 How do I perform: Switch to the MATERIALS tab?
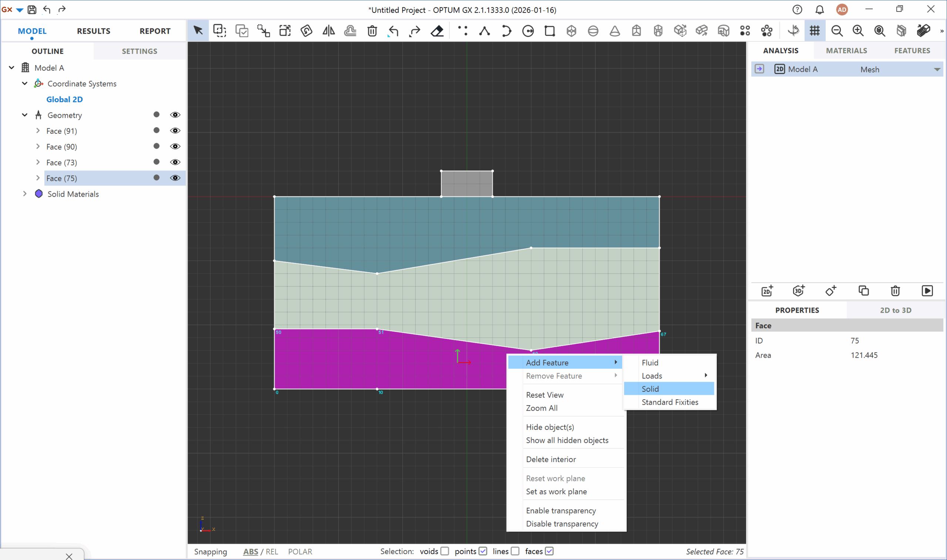coord(846,51)
